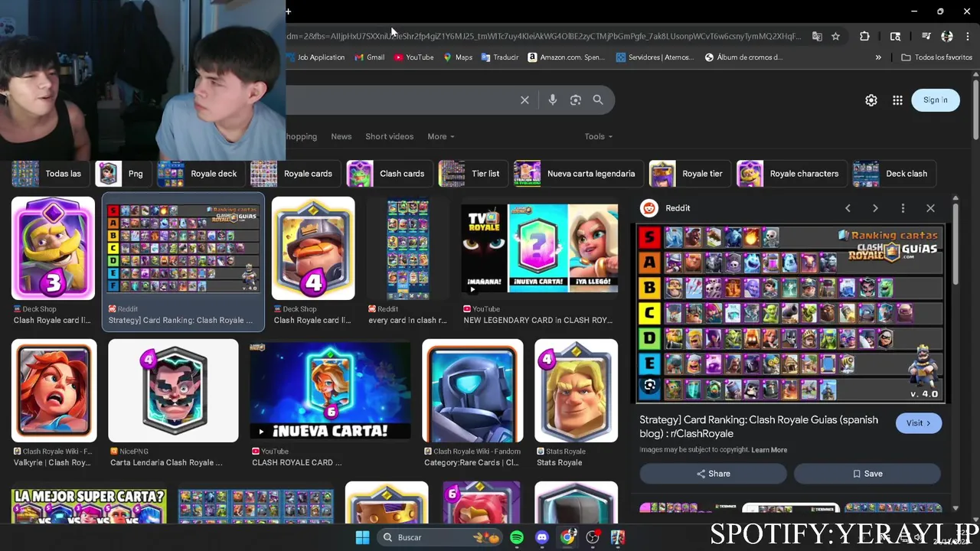Click the magnifying glass search button
The width and height of the screenshot is (980, 551).
pyautogui.click(x=598, y=100)
